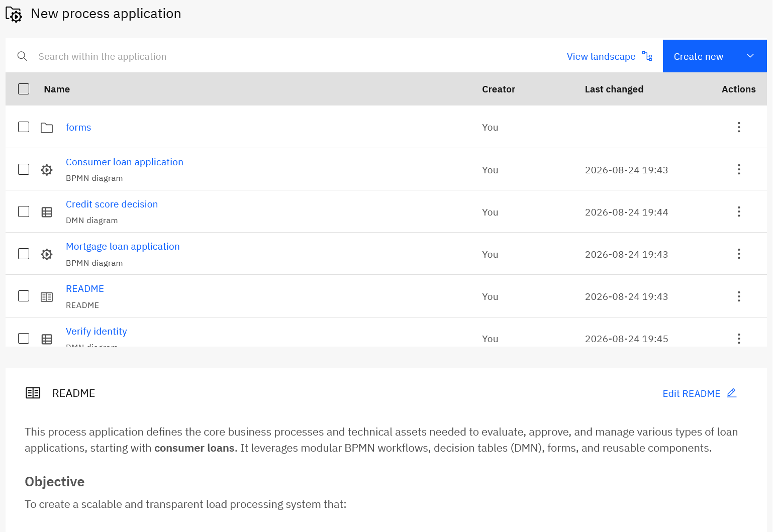This screenshot has height=532, width=773.
Task: Click the pencil icon next to Edit README
Action: 732,393
